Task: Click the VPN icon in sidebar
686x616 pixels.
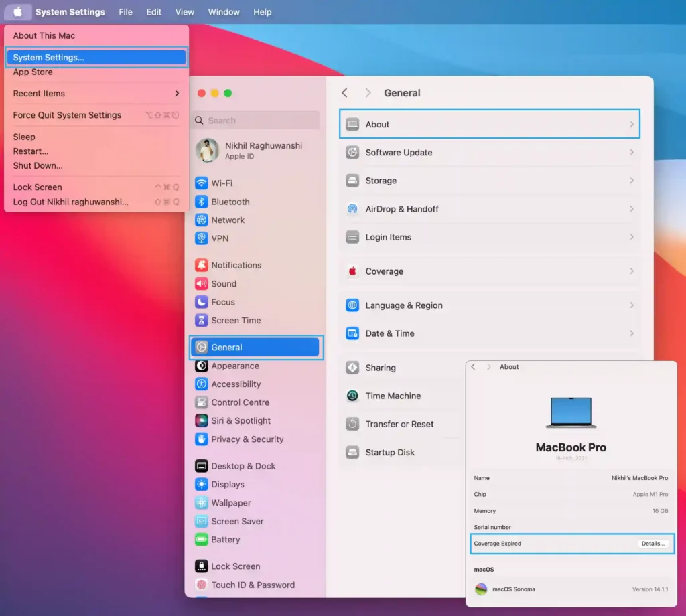Action: point(201,238)
